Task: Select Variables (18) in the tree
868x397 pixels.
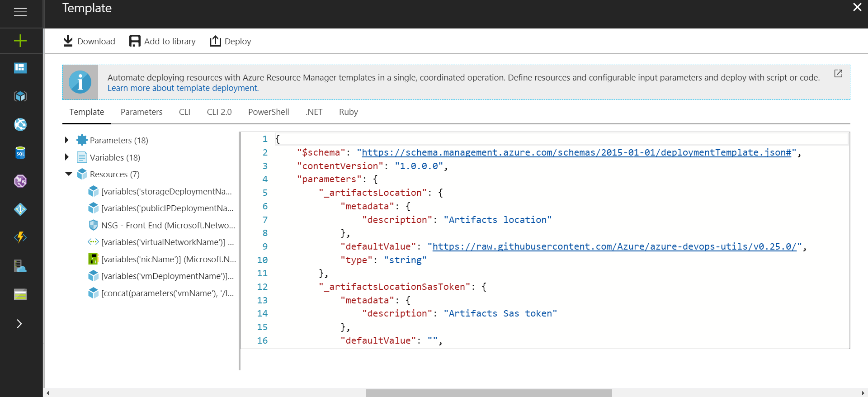Action: [115, 158]
